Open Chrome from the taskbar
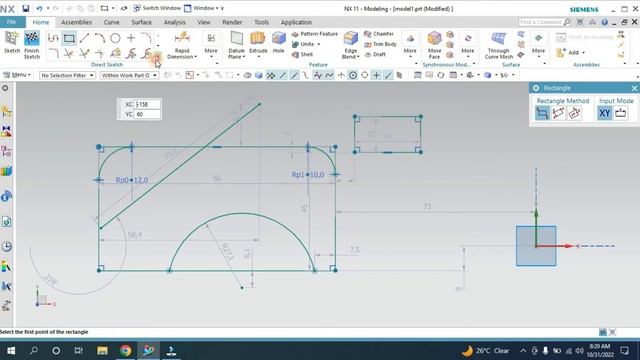 click(125, 351)
